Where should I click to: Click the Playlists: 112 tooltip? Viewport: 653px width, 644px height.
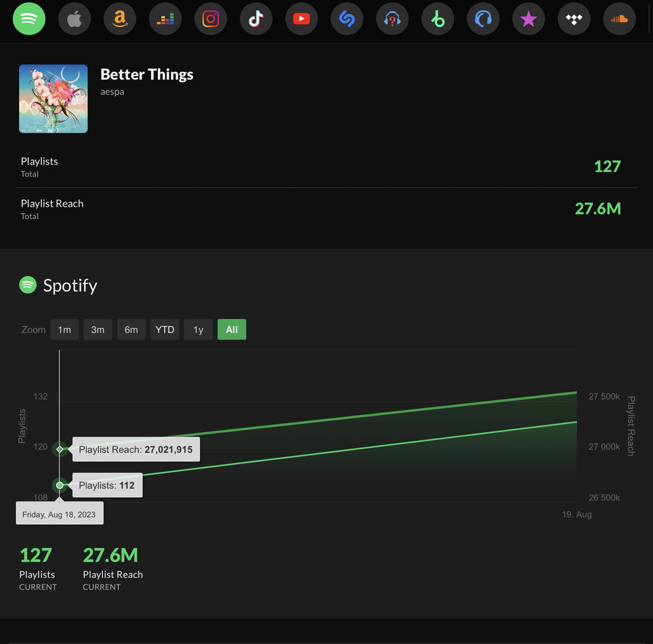[107, 485]
